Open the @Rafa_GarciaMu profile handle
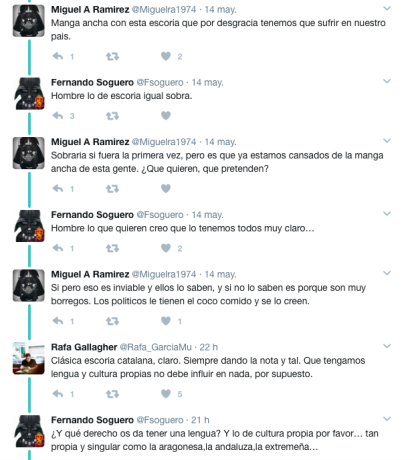This screenshot has width=414, height=460. pos(156,347)
